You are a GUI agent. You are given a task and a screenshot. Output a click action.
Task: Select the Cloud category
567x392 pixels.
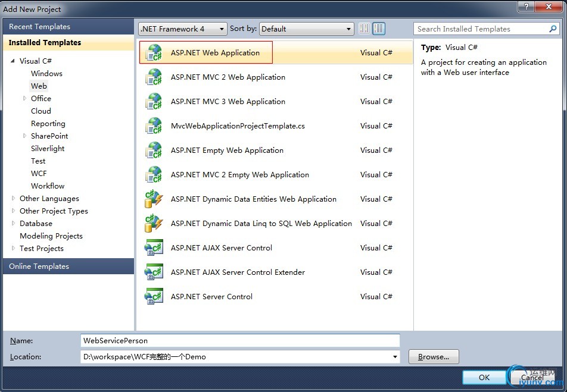[41, 111]
